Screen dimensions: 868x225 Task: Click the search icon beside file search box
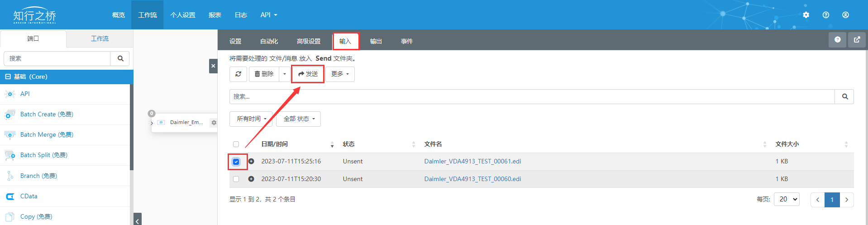[844, 96]
